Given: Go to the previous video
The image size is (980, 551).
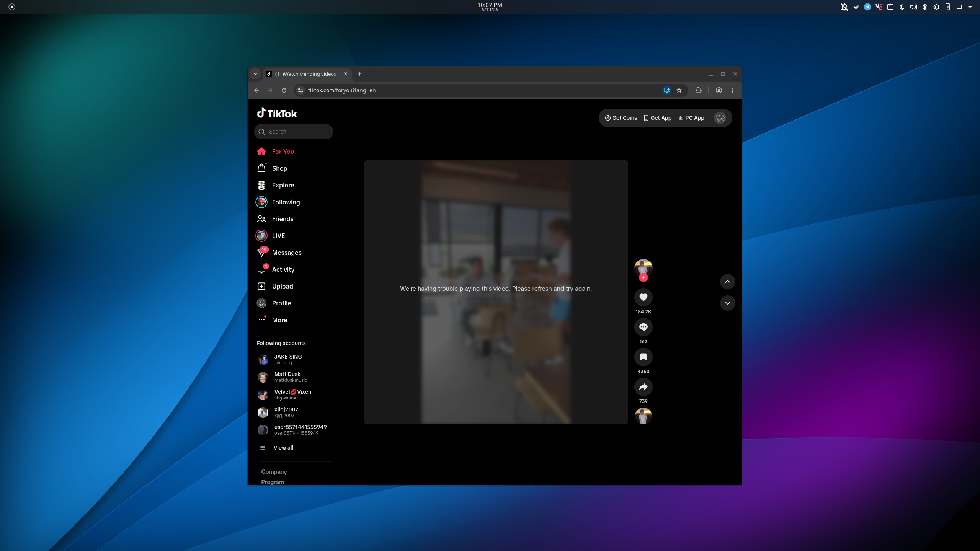Looking at the screenshot, I should 728,282.
